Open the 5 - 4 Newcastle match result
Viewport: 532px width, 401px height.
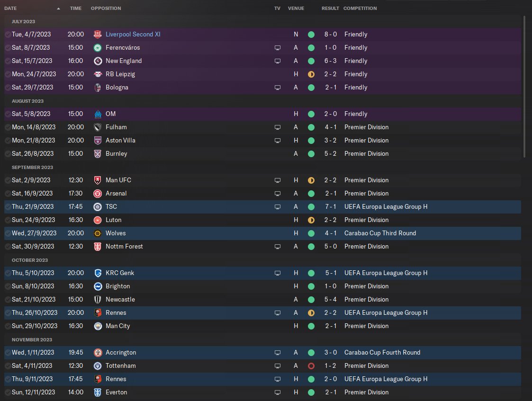coord(330,299)
